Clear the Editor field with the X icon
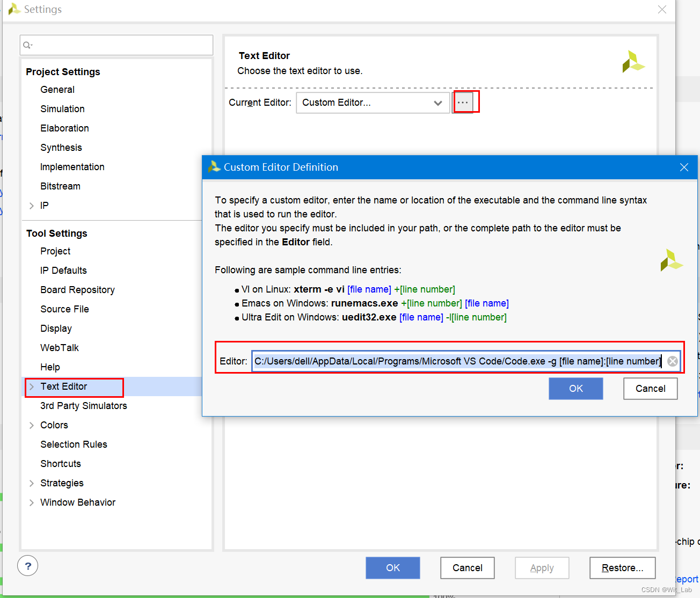The height and width of the screenshot is (598, 700). (672, 361)
